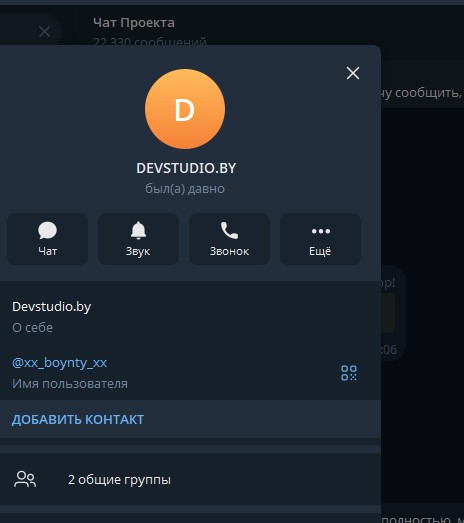Screen dimensions: 464x523
Task: Toggle notification sound with bell icon
Action: 138,230
